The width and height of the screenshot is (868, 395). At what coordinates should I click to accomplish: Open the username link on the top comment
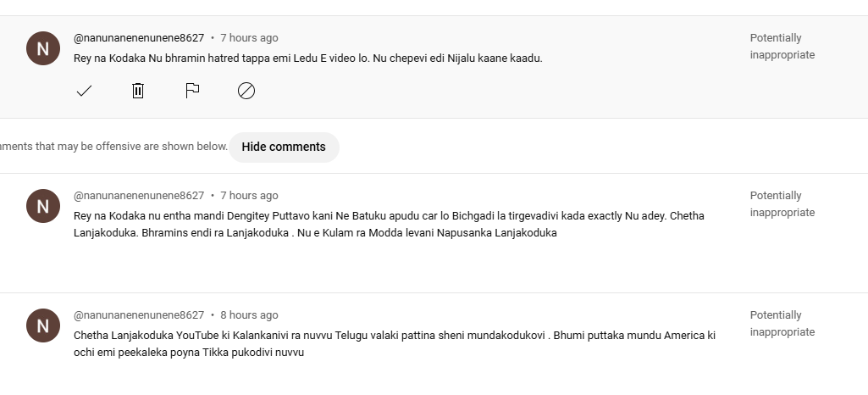139,38
